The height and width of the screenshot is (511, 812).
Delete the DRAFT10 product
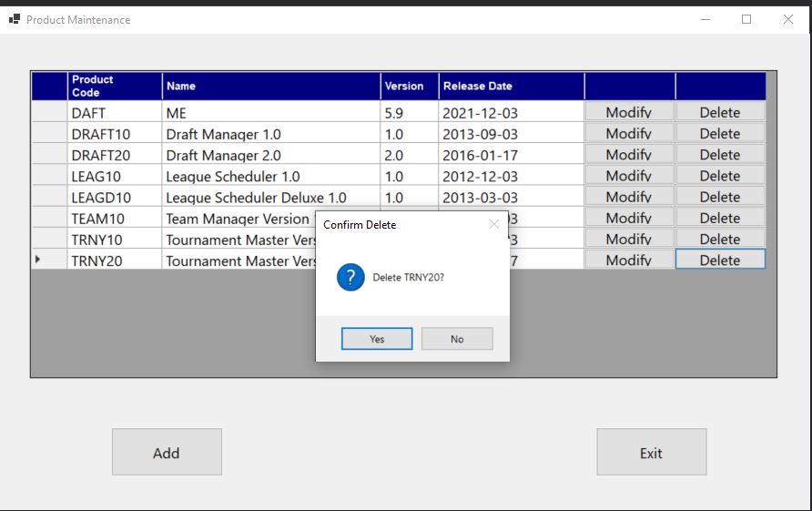[720, 133]
